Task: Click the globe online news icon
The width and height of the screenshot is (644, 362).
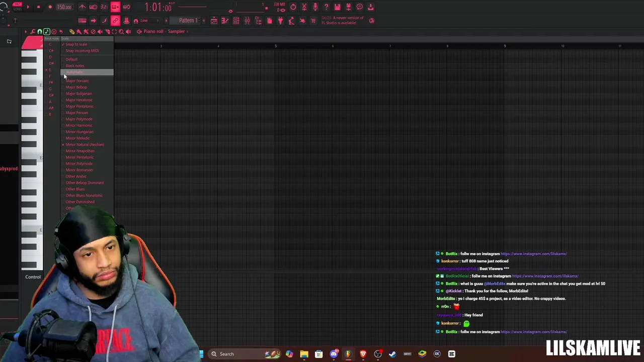Action: pyautogui.click(x=372, y=21)
